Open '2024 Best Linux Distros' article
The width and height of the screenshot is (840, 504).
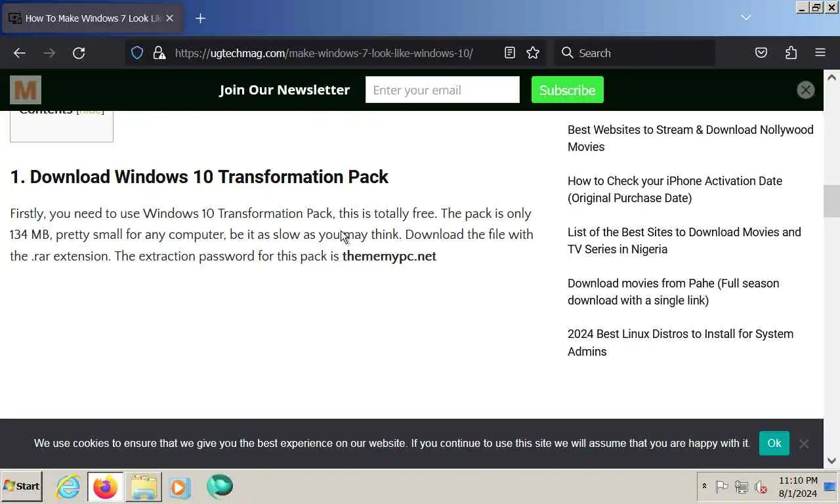point(681,343)
